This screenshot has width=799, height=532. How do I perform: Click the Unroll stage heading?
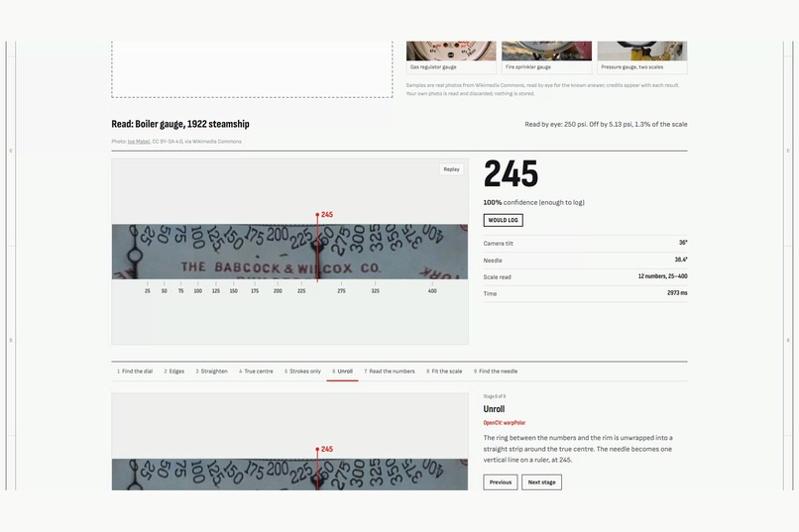494,409
